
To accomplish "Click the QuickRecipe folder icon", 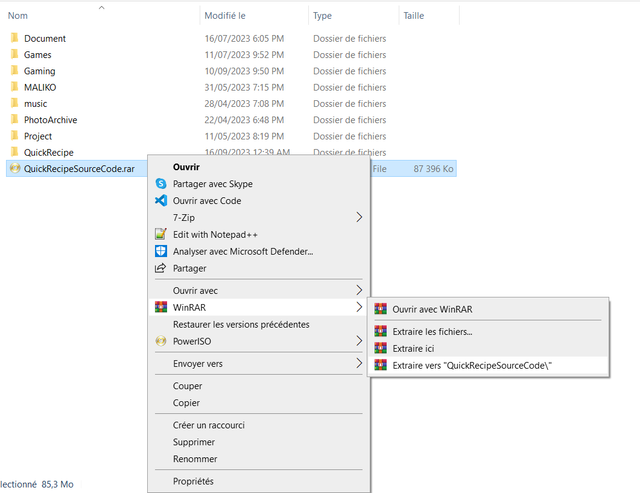I will tap(14, 152).
